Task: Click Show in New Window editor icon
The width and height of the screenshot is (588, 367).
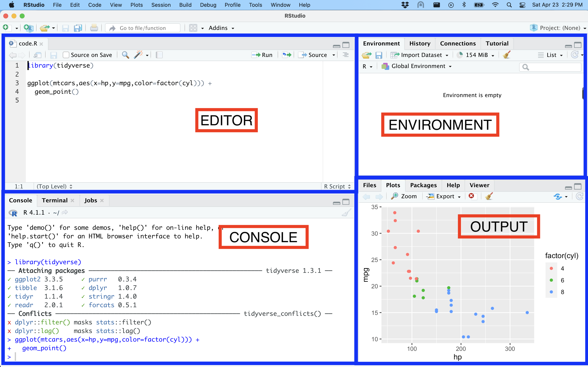Action: click(x=38, y=55)
